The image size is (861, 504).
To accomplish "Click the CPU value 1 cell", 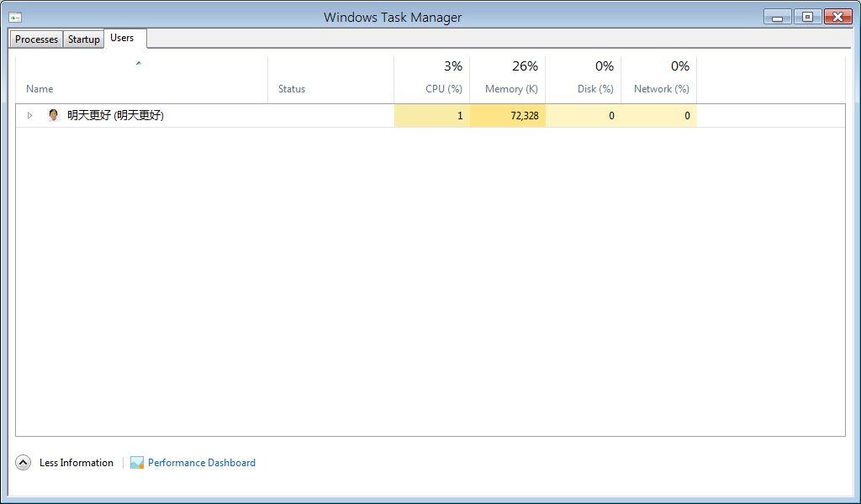I will coord(432,116).
